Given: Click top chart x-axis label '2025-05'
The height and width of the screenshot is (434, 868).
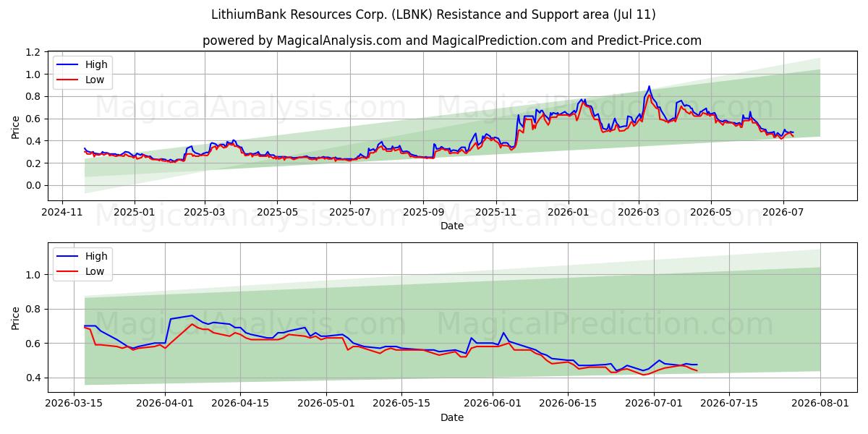Looking at the screenshot, I should coord(277,213).
